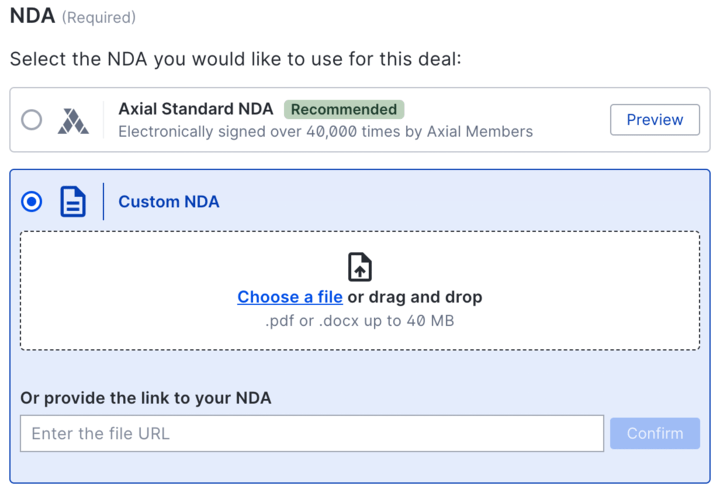Screen dimensions: 720x500
Task: Click the green Recommended badge
Action: (x=344, y=109)
